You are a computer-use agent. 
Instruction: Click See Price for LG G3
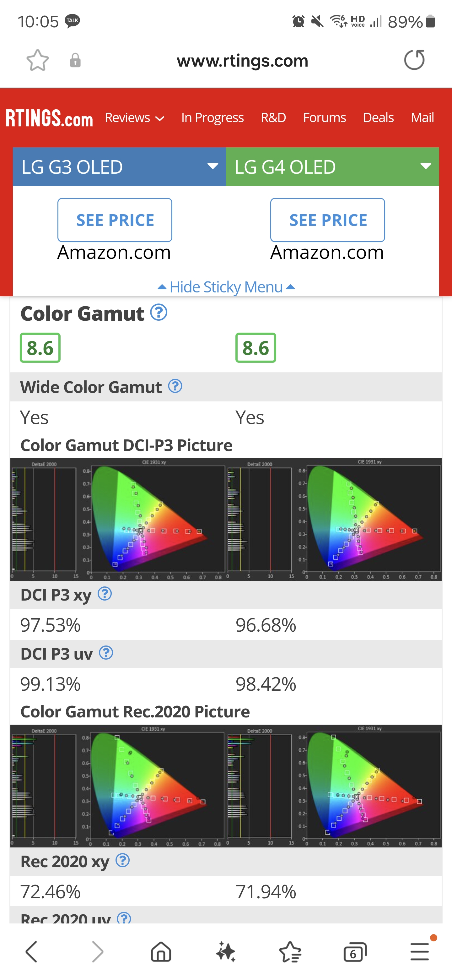tap(115, 220)
